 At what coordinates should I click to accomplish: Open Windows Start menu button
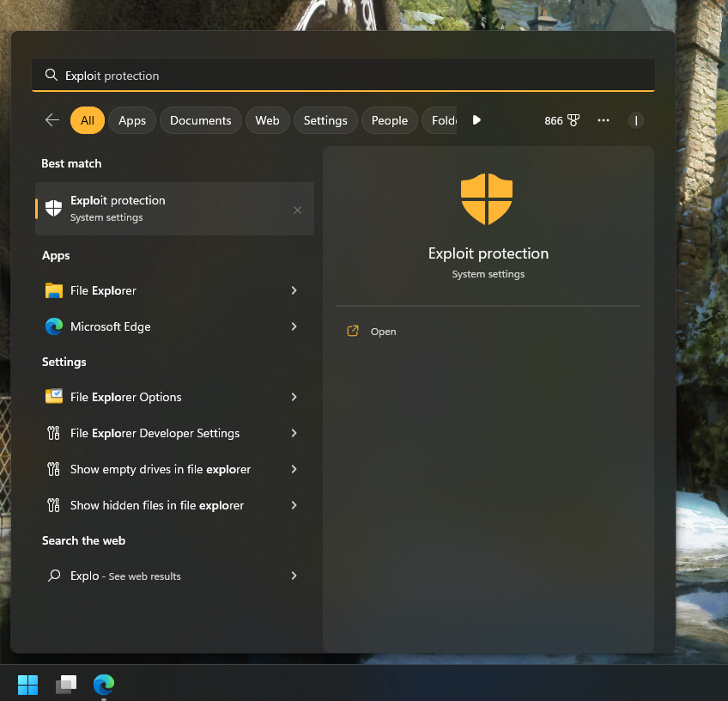[x=27, y=684]
